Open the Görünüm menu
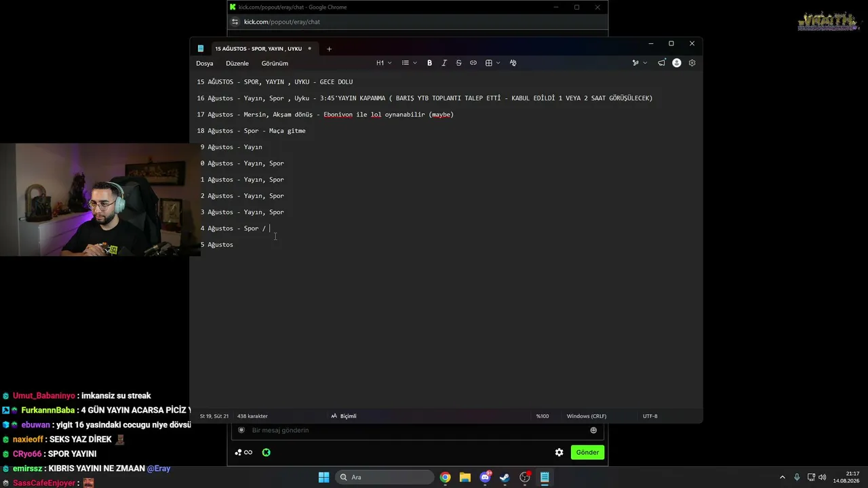The image size is (868, 488). click(275, 63)
